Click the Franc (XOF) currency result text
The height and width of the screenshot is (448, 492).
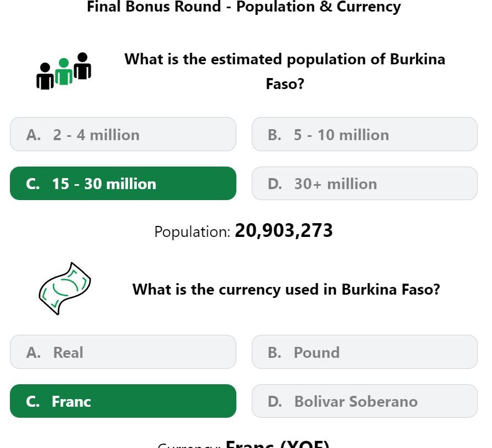point(278,444)
